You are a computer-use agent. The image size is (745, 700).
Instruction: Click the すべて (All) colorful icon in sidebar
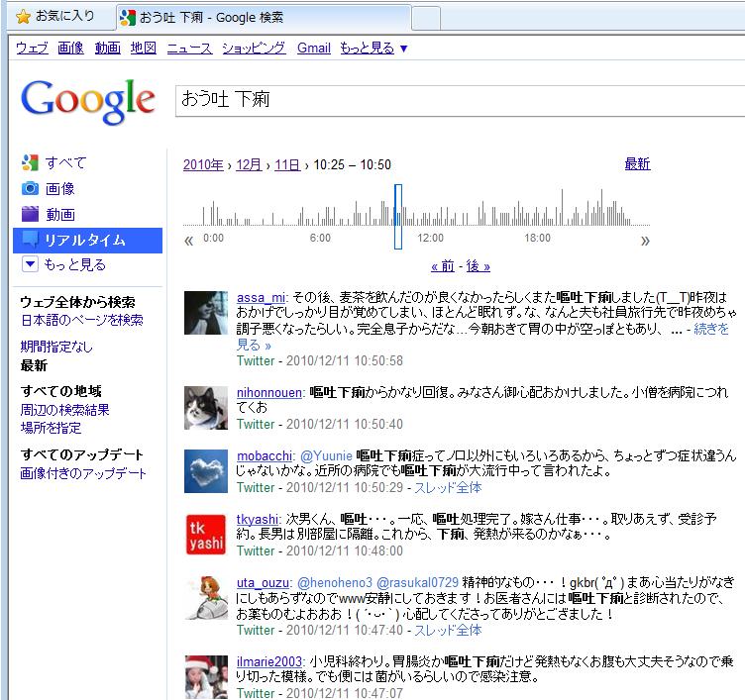pyautogui.click(x=30, y=163)
